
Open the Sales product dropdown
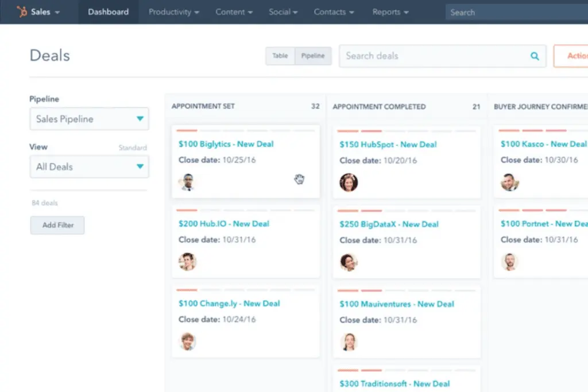point(45,12)
